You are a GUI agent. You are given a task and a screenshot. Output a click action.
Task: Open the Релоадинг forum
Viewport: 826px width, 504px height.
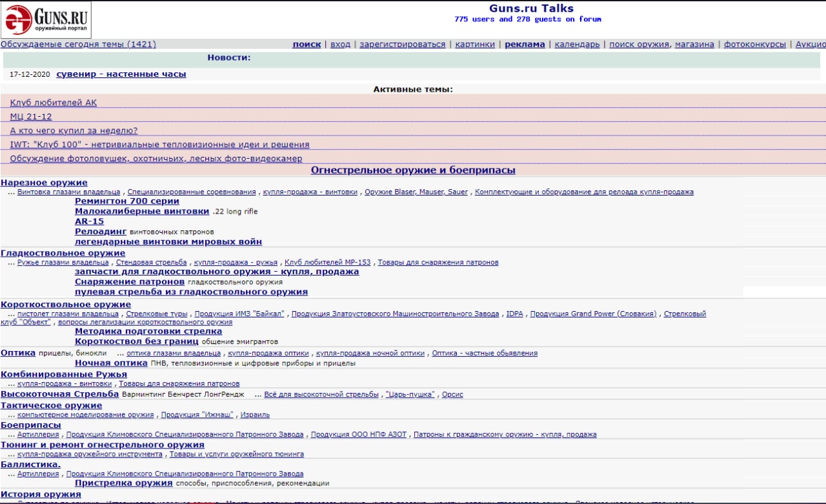pyautogui.click(x=101, y=232)
